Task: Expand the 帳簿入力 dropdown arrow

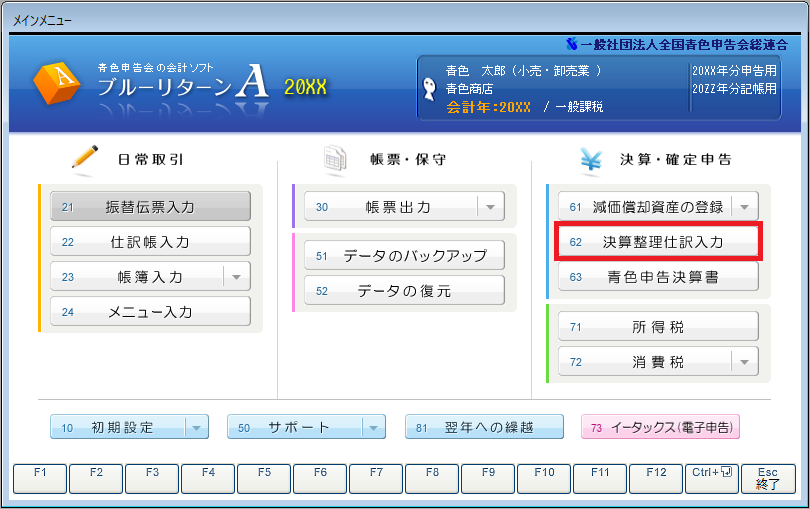Action: tap(237, 277)
